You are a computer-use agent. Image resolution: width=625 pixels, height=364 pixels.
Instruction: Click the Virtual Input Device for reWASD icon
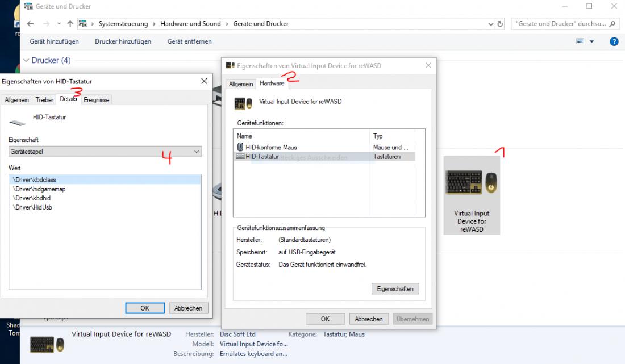pyautogui.click(x=471, y=183)
